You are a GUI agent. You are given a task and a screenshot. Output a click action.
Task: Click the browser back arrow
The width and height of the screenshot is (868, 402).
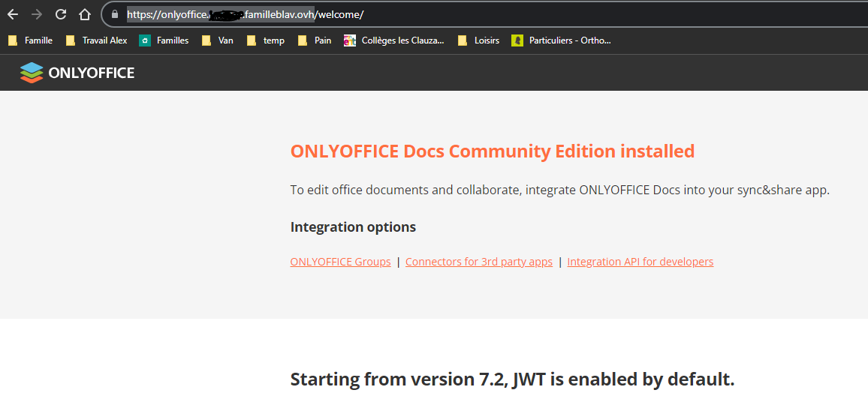pos(12,14)
